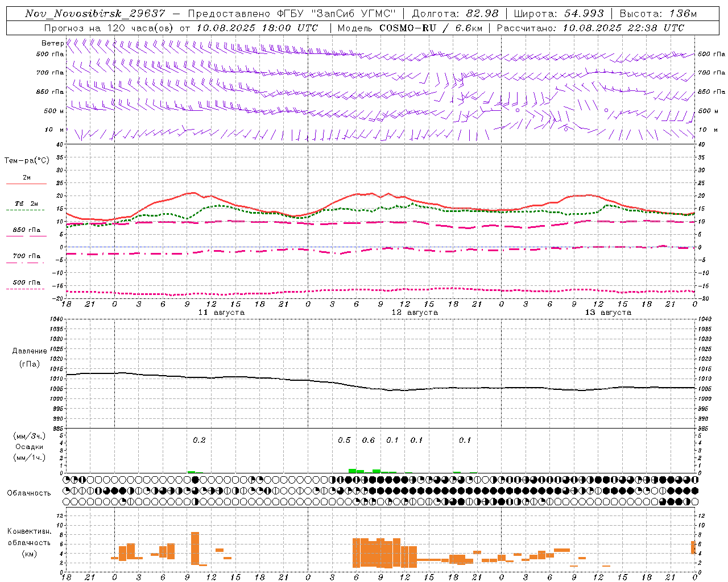Screen dimensions: 728x582
Task: Click the tallest orange convective cloud bar
Action: coord(195,548)
